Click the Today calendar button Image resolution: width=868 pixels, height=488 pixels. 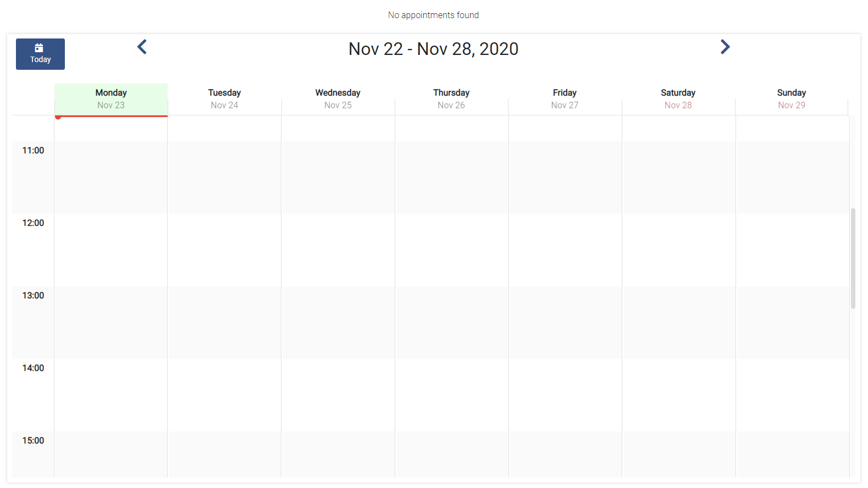pyautogui.click(x=40, y=54)
